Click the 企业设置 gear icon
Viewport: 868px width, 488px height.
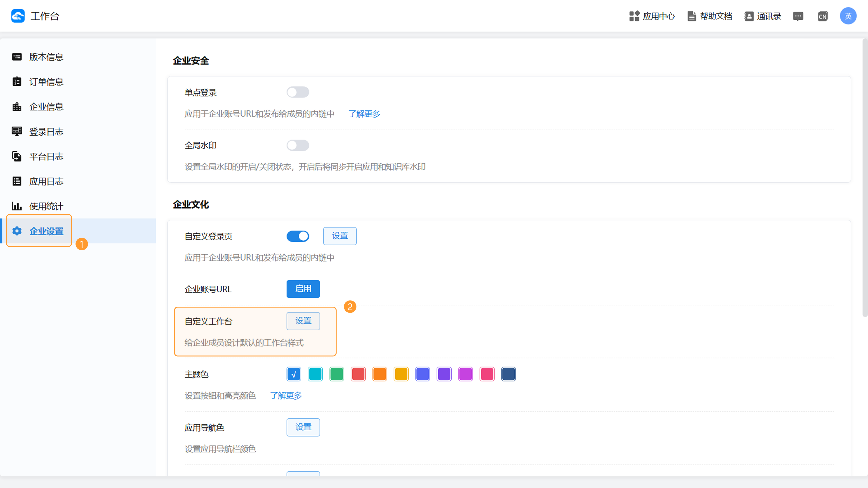(17, 231)
